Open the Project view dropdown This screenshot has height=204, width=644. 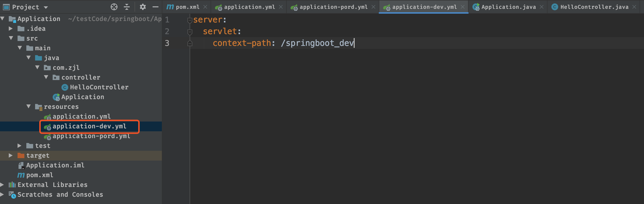click(x=46, y=7)
